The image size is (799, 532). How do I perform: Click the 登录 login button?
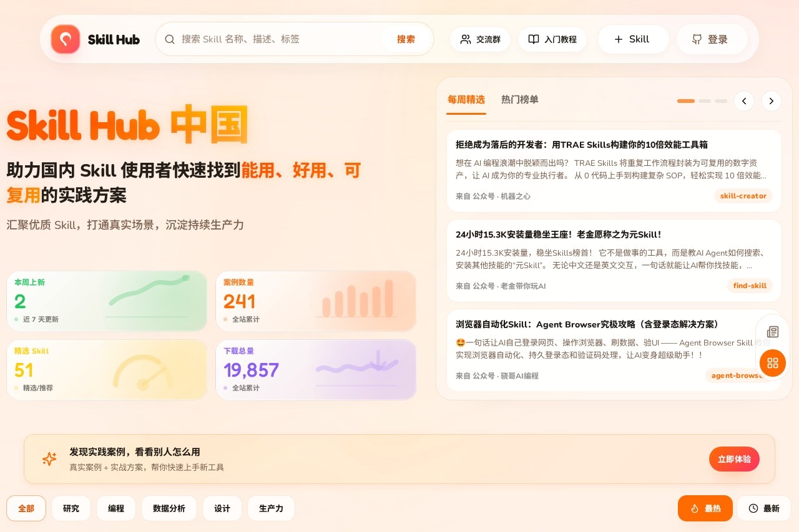click(x=711, y=39)
